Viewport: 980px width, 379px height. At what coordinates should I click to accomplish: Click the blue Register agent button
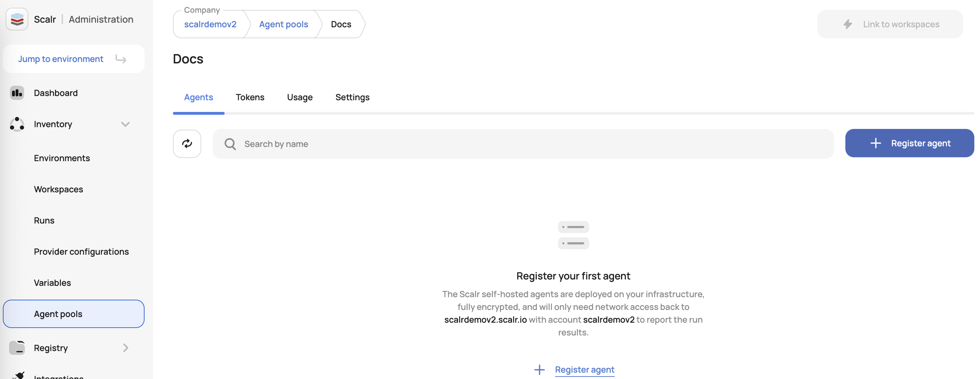point(909,143)
